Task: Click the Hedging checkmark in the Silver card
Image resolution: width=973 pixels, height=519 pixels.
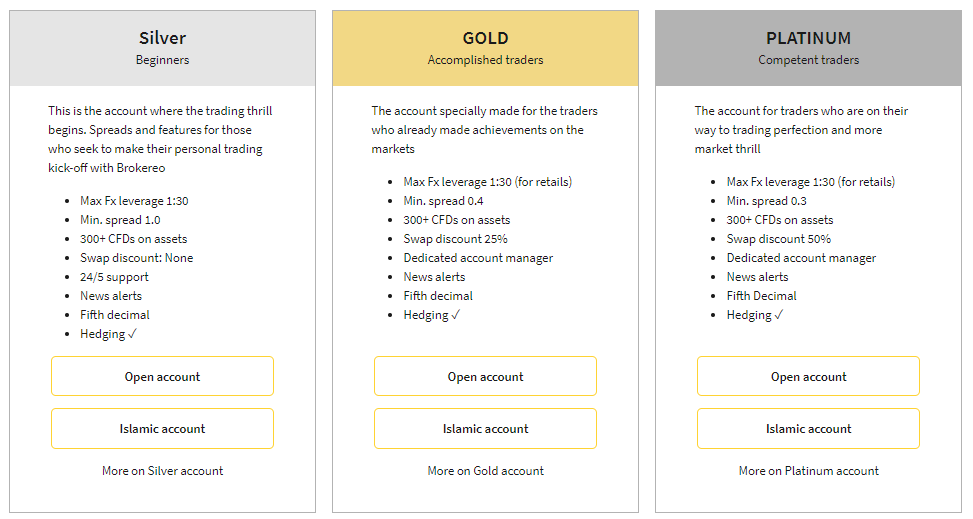Action: click(132, 334)
